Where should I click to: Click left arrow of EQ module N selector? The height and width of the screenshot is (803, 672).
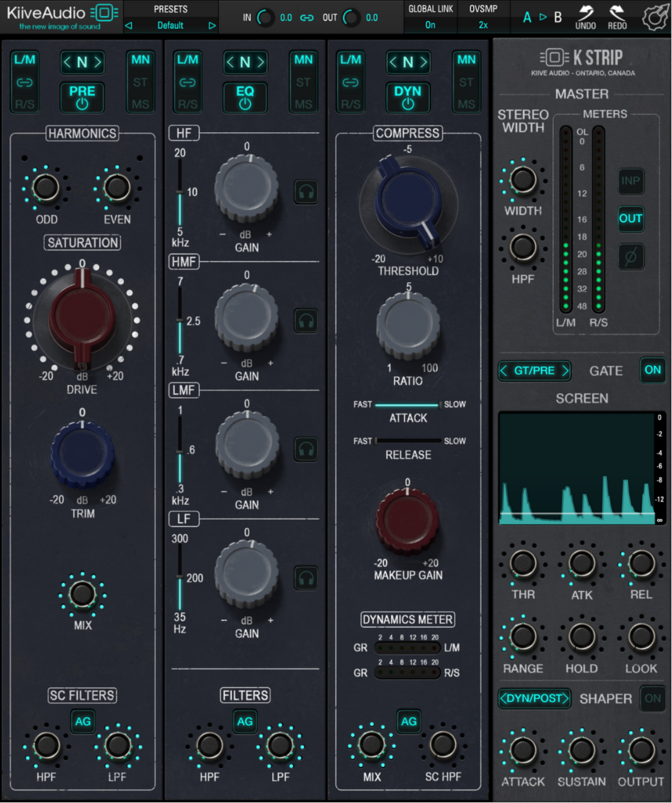click(x=230, y=62)
